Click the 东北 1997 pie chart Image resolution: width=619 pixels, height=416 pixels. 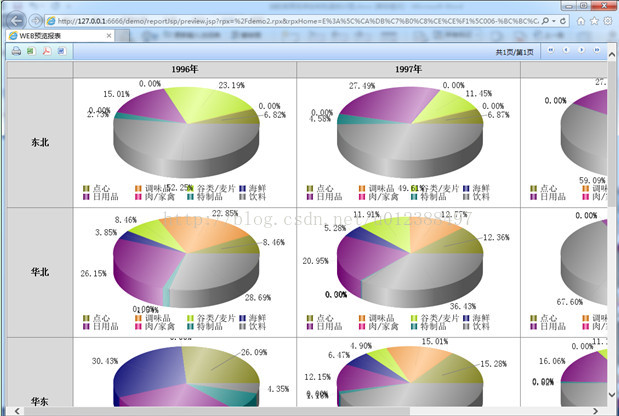point(410,132)
